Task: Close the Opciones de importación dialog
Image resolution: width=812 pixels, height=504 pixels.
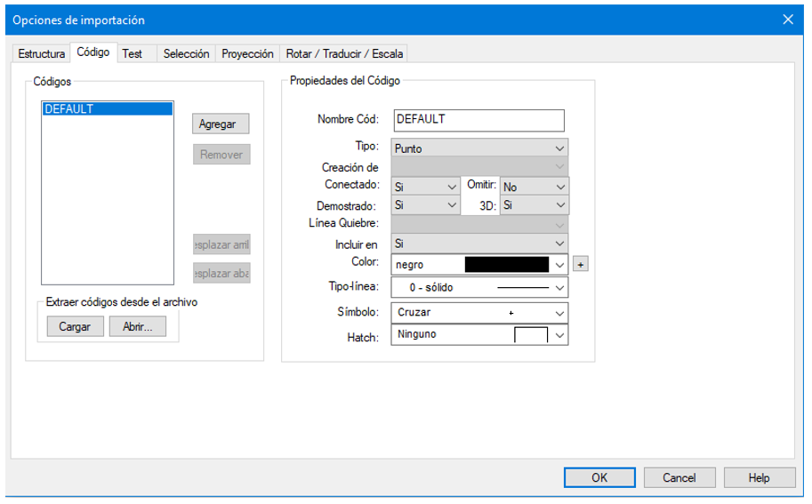Action: point(787,20)
